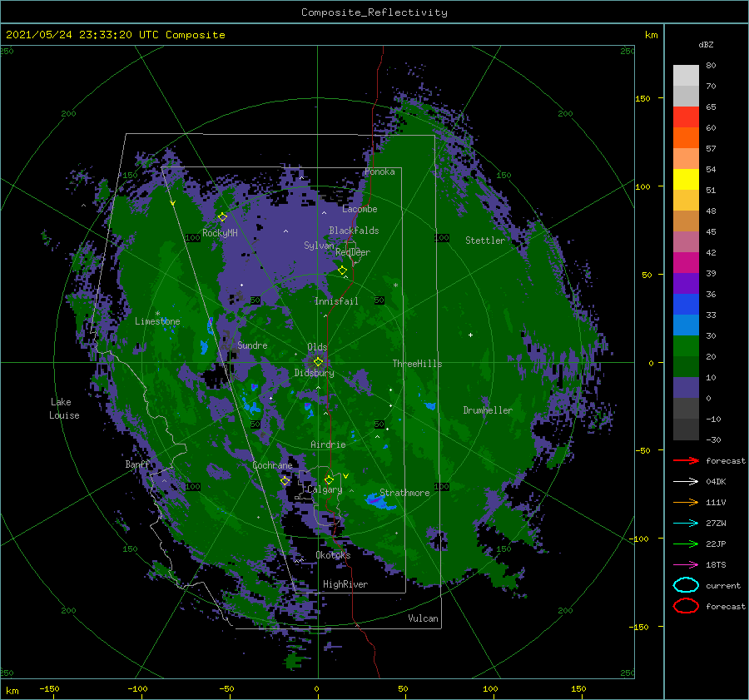Click the magenta 18TS arrow in legend

(x=686, y=565)
